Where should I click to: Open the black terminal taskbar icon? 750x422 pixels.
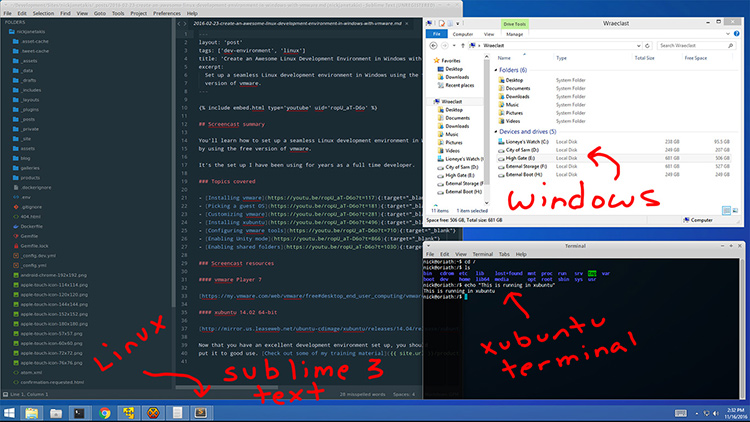tap(79, 413)
